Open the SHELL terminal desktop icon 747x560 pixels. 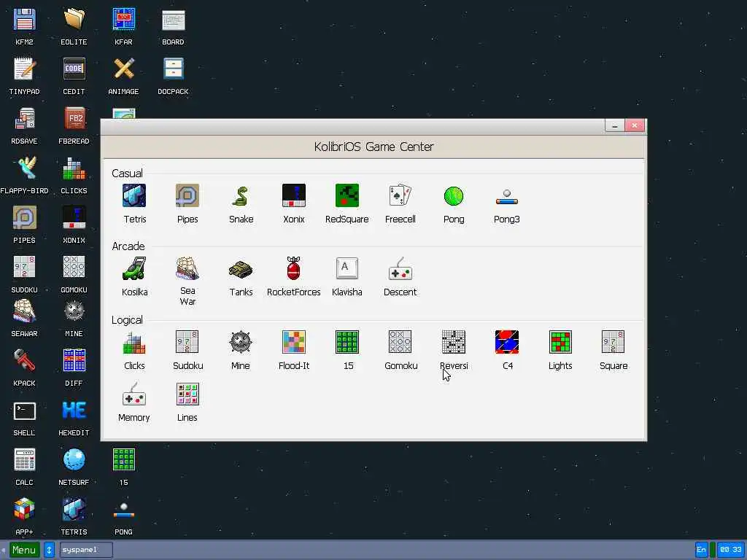[x=24, y=411]
